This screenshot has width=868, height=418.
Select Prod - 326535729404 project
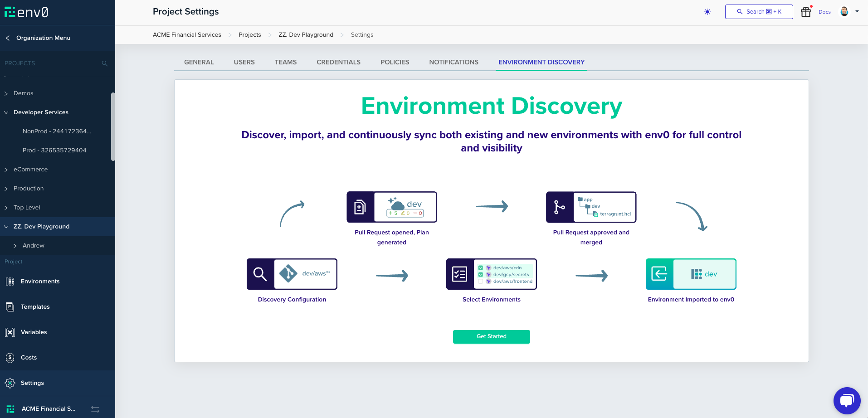pos(54,151)
